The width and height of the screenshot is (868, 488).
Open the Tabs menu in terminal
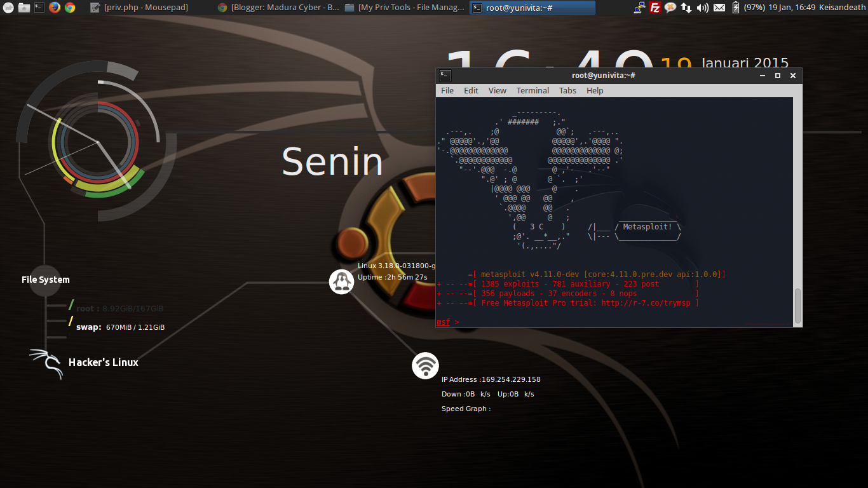click(567, 90)
